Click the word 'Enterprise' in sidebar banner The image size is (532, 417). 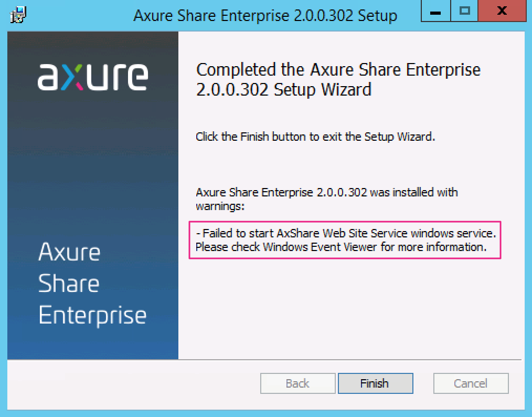[x=92, y=316]
